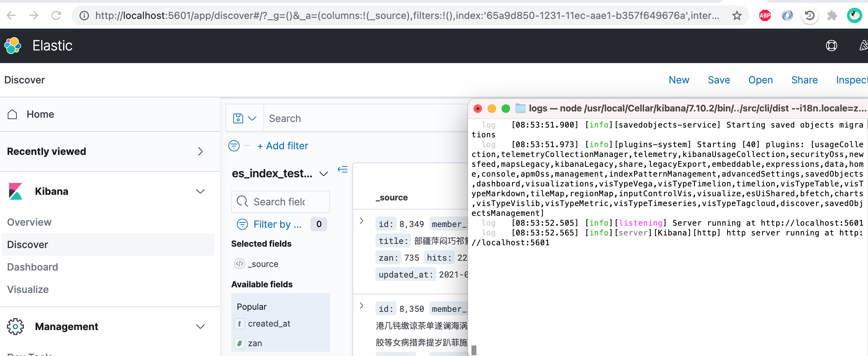Viewport: 868px width, 356px height.
Task: Open Dashboard from the sidebar
Action: pyautogui.click(x=33, y=267)
